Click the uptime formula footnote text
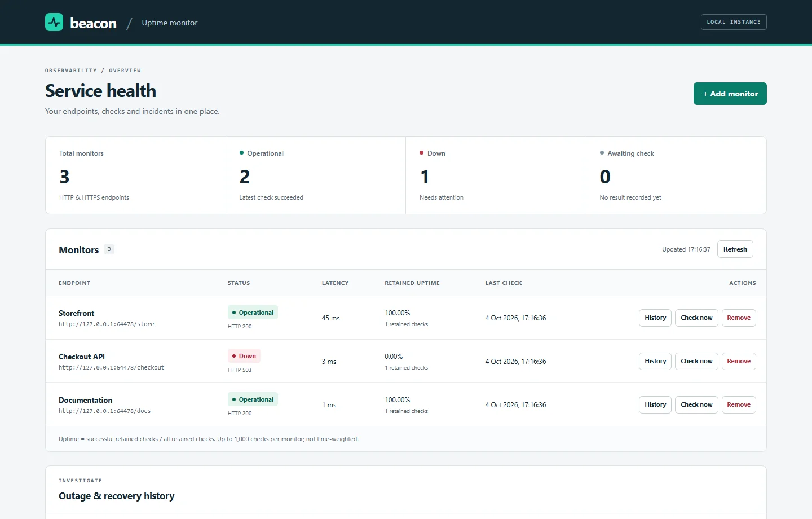 click(x=209, y=439)
